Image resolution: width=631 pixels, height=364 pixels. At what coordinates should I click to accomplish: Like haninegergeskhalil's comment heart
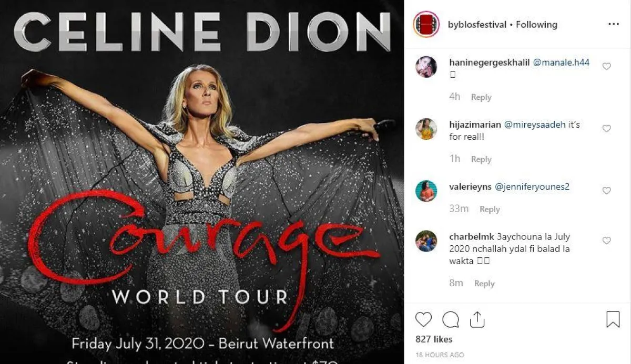606,67
